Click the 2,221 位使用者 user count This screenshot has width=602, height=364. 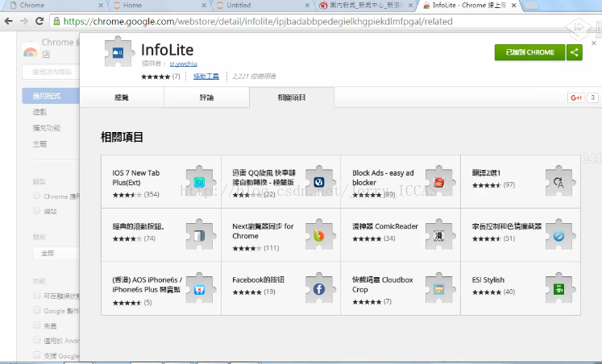(254, 77)
